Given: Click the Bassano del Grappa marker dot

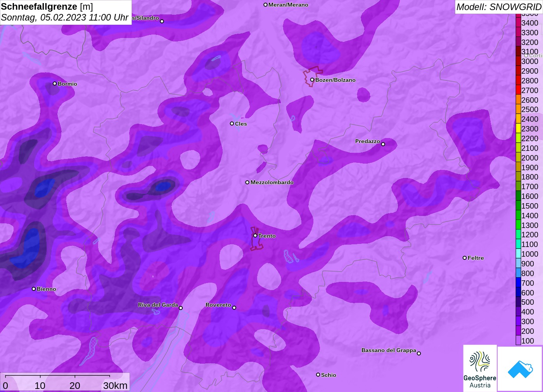Looking at the screenshot, I should coord(419,353).
